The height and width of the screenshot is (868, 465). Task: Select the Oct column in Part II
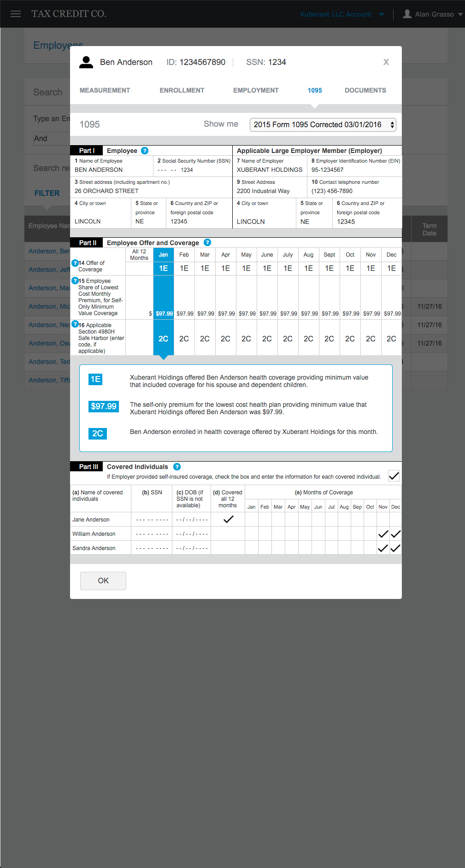coord(350,255)
